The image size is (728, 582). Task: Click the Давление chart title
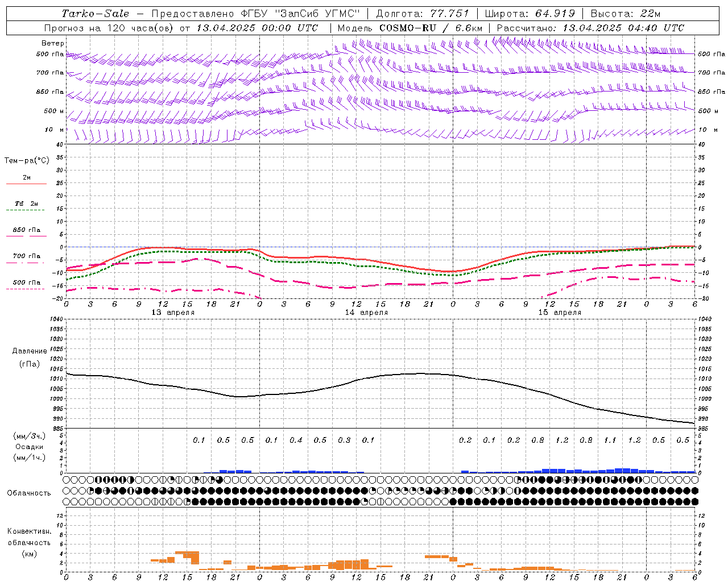point(30,351)
